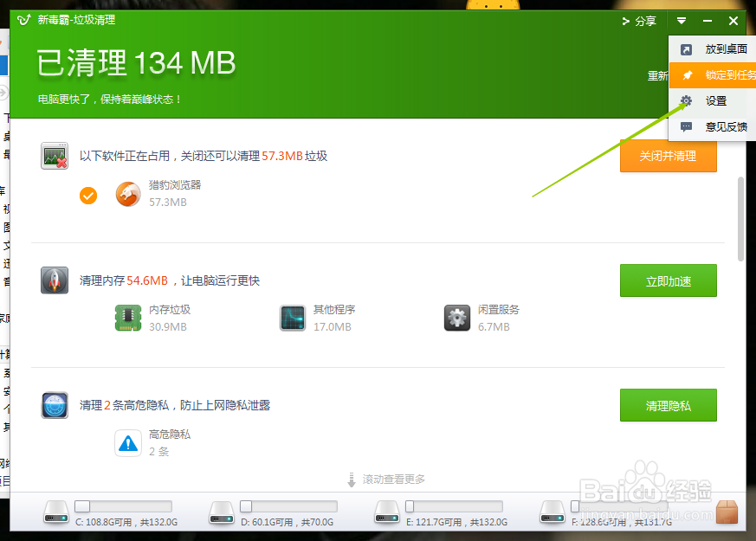Click the settings gear icon in the menu
The image size is (756, 541).
pyautogui.click(x=686, y=100)
